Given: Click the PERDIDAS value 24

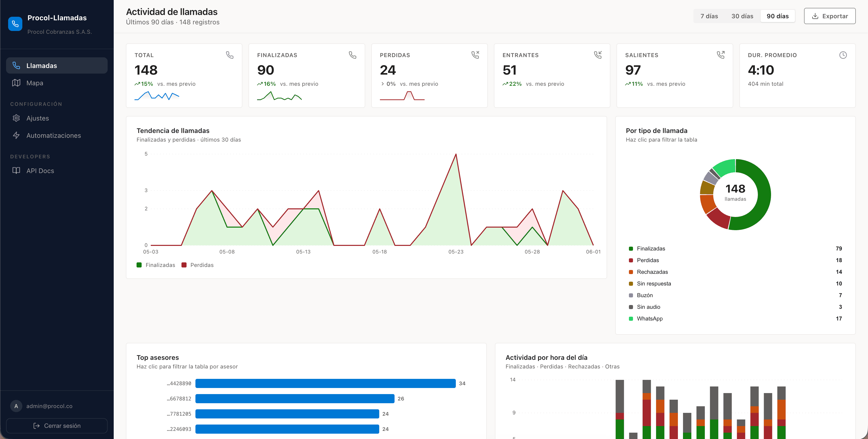Looking at the screenshot, I should pyautogui.click(x=388, y=70).
